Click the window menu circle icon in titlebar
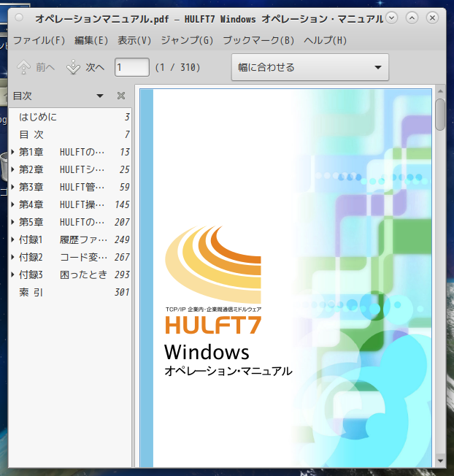This screenshot has width=454, height=476. click(19, 18)
